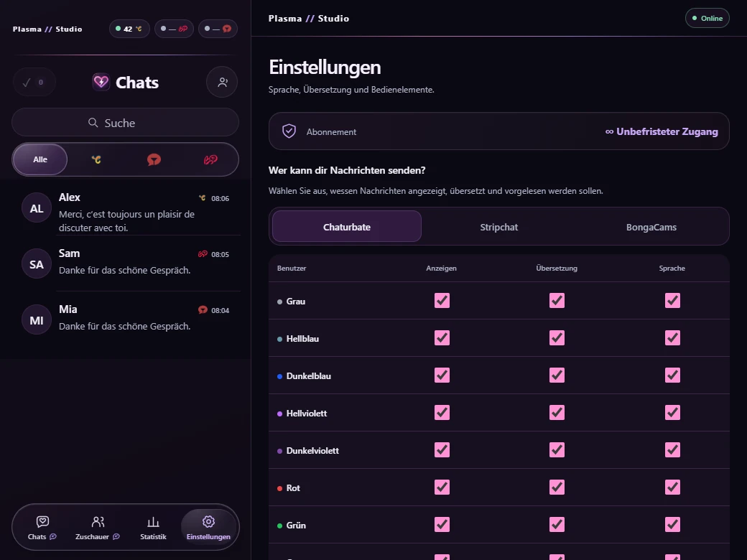Toggle Anzeigen checkbox for Grün users
Image resolution: width=747 pixels, height=560 pixels.
[x=442, y=524]
